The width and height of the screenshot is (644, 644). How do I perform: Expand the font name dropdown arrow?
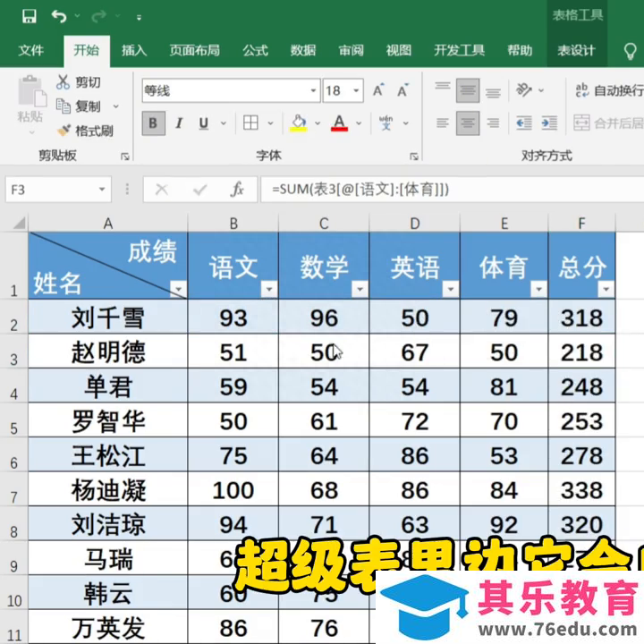313,90
